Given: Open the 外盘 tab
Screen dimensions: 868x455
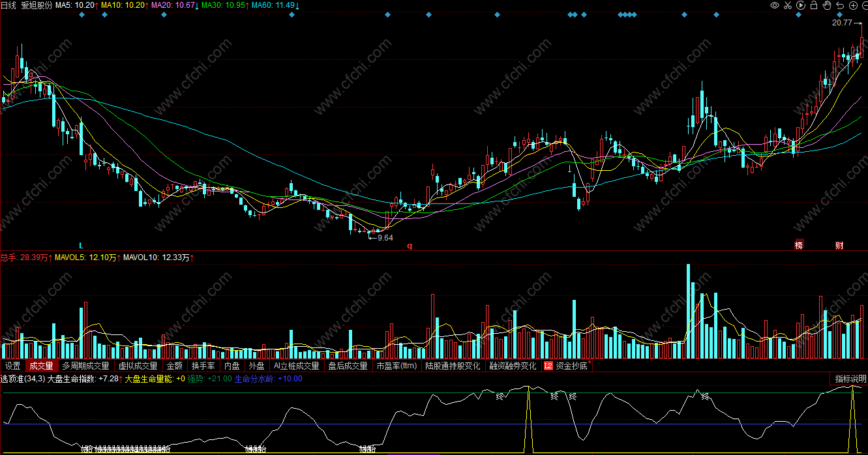Looking at the screenshot, I should pos(257,366).
